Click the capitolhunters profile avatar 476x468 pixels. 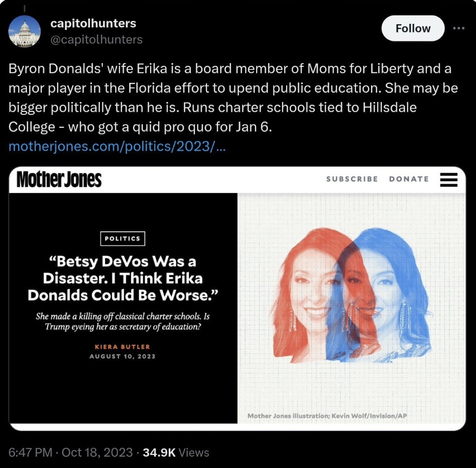pos(25,31)
